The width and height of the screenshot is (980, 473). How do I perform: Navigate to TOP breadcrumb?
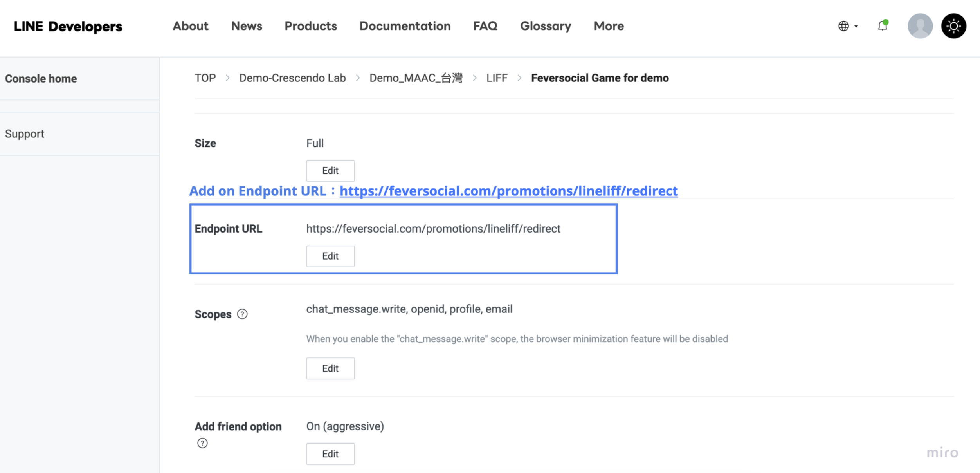[x=205, y=78]
